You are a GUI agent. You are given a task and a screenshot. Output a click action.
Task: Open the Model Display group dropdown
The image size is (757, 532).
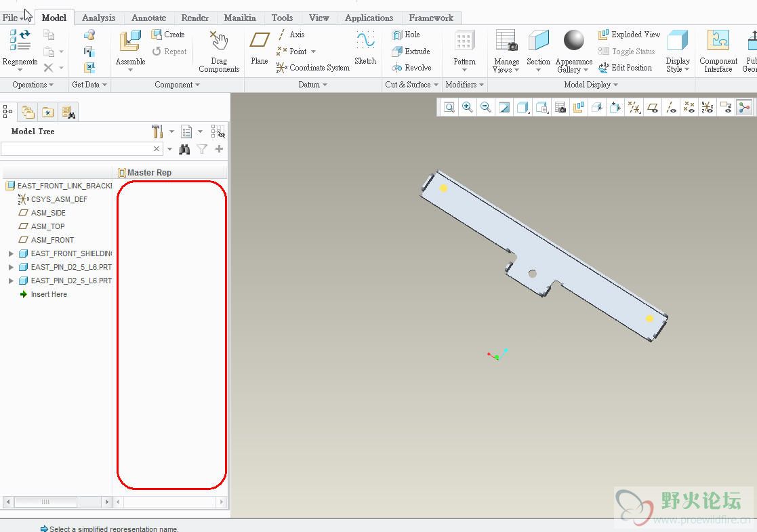[x=591, y=85]
